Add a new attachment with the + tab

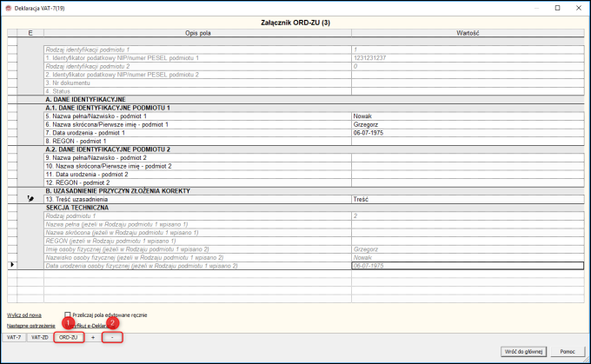click(93, 337)
